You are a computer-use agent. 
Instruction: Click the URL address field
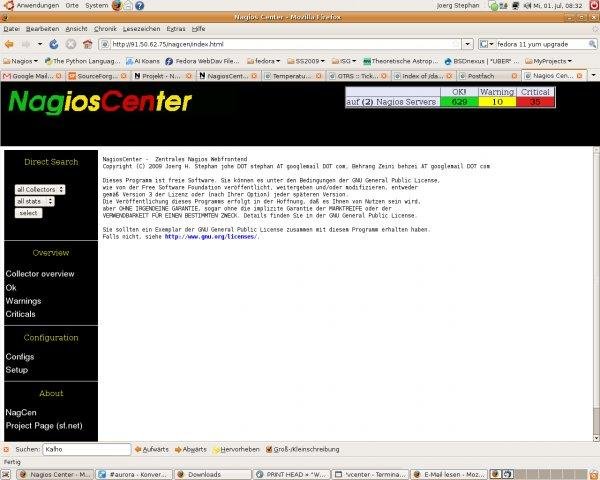point(281,44)
